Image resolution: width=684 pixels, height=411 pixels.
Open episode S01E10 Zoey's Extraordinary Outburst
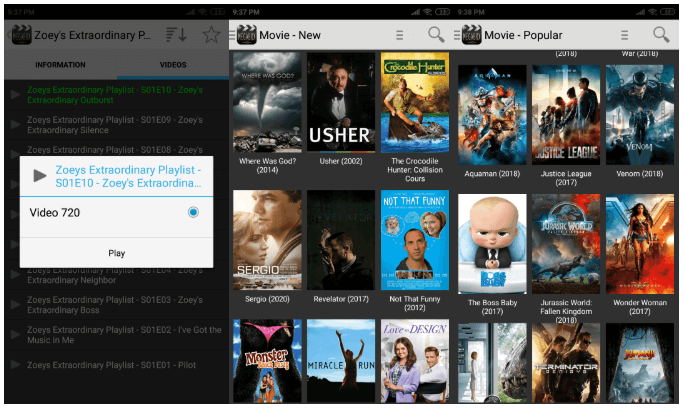click(x=116, y=95)
